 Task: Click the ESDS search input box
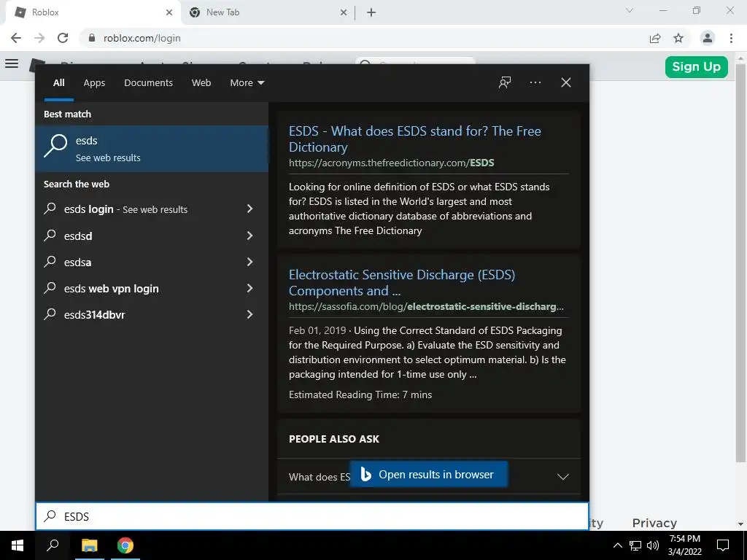click(x=312, y=516)
